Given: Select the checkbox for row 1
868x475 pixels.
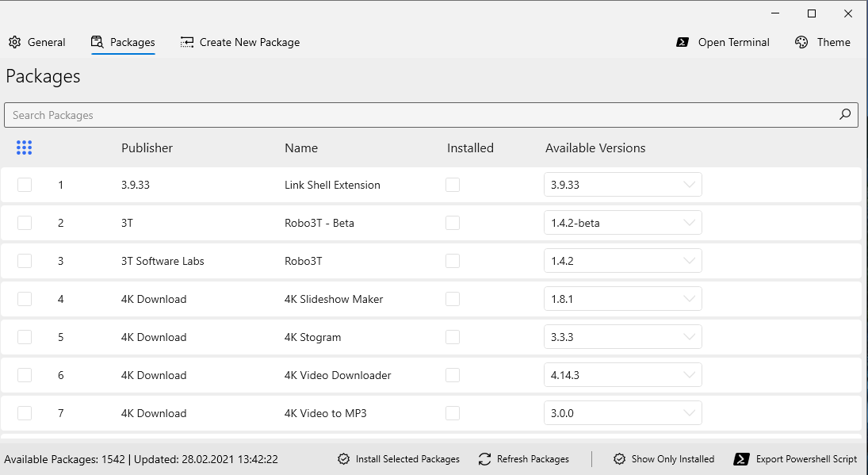Looking at the screenshot, I should (25, 185).
